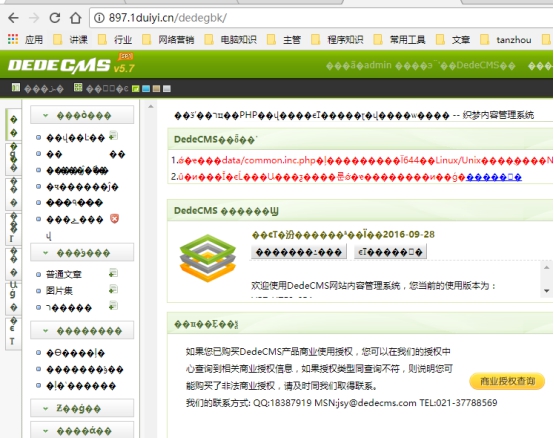
Task: Click the admin greeting text in green header
Action: pyautogui.click(x=420, y=65)
